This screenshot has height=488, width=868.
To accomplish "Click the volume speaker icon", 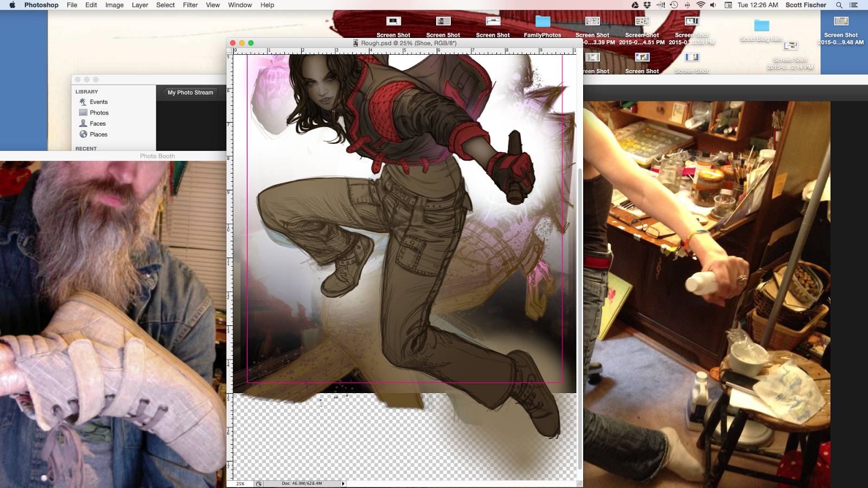I will click(x=713, y=5).
